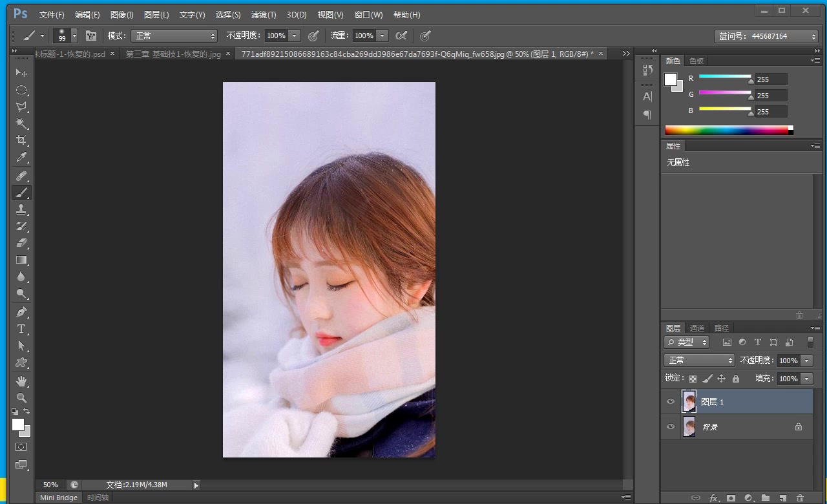Image resolution: width=827 pixels, height=504 pixels.
Task: Open the brush preset picker arrow
Action: [74, 36]
